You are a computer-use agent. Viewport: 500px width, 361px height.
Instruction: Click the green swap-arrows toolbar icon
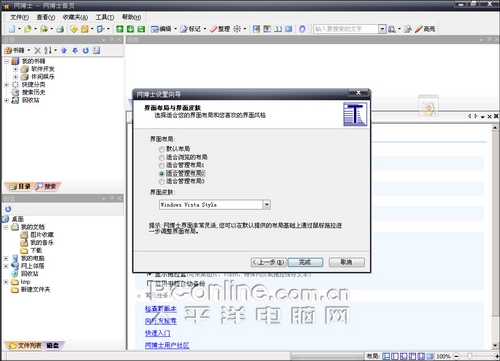(x=141, y=29)
